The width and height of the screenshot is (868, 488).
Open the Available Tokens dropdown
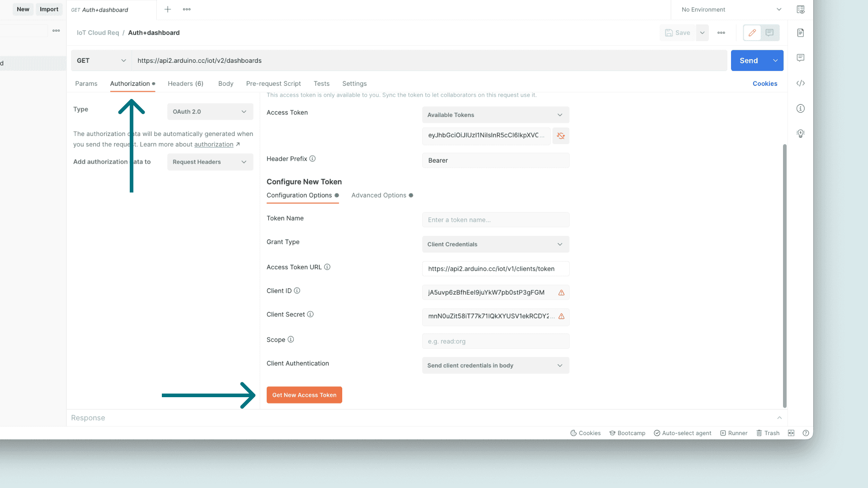[495, 115]
